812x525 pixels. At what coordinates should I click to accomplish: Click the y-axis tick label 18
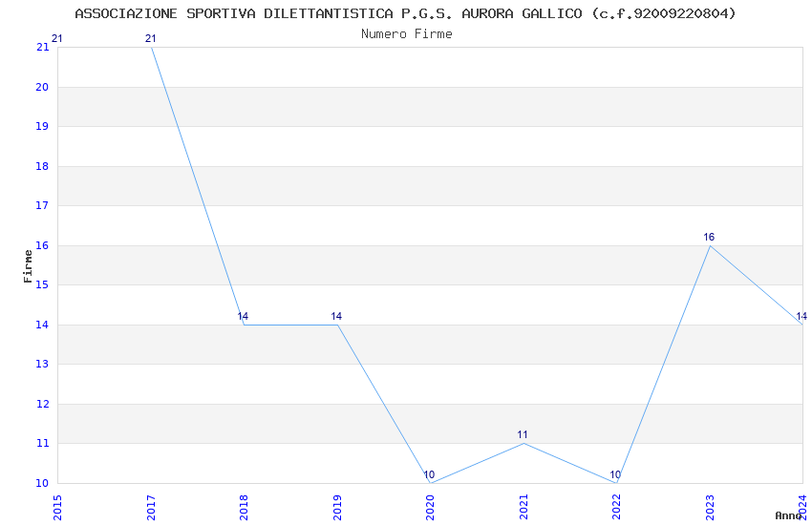(42, 166)
